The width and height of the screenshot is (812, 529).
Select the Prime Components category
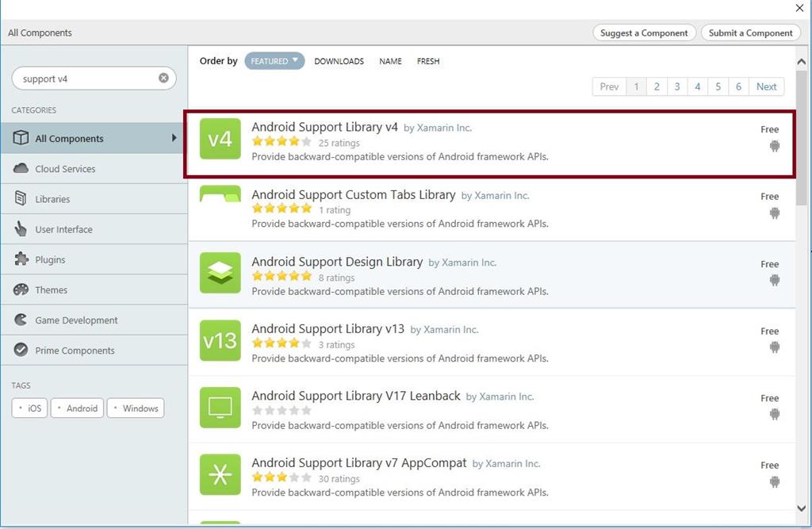tap(94, 351)
